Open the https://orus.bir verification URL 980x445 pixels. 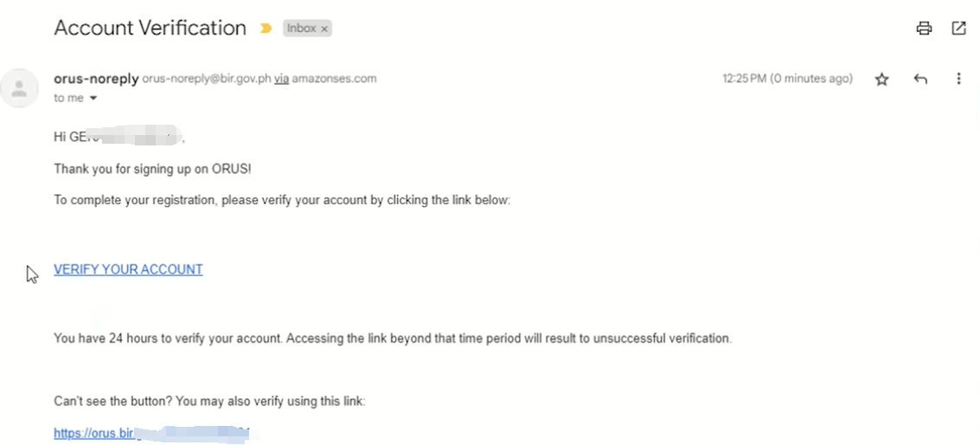pyautogui.click(x=95, y=433)
